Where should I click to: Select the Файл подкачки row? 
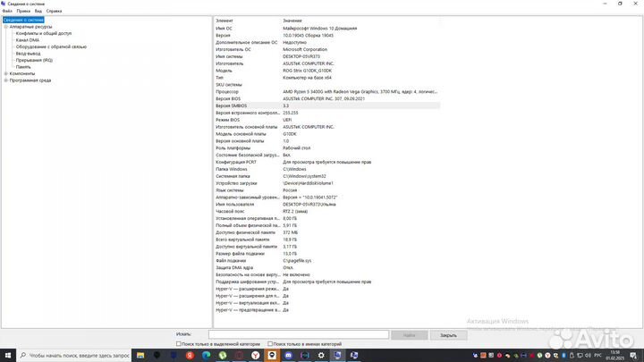(x=327, y=261)
